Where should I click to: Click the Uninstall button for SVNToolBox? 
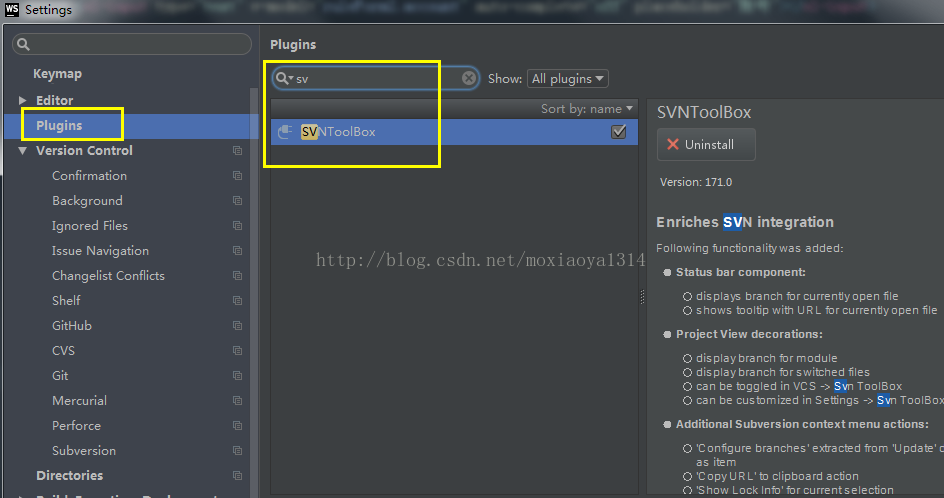[x=706, y=145]
